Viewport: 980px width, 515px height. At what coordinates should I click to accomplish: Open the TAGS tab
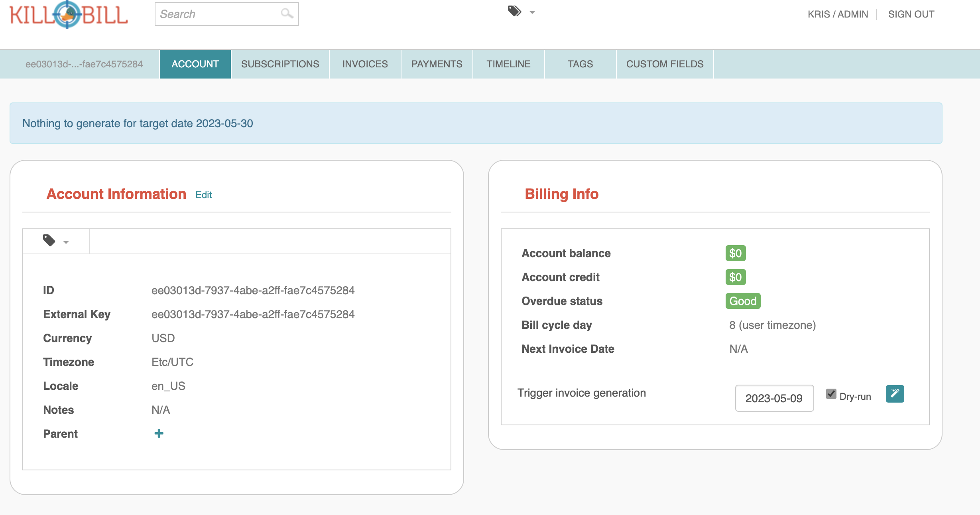(x=580, y=64)
